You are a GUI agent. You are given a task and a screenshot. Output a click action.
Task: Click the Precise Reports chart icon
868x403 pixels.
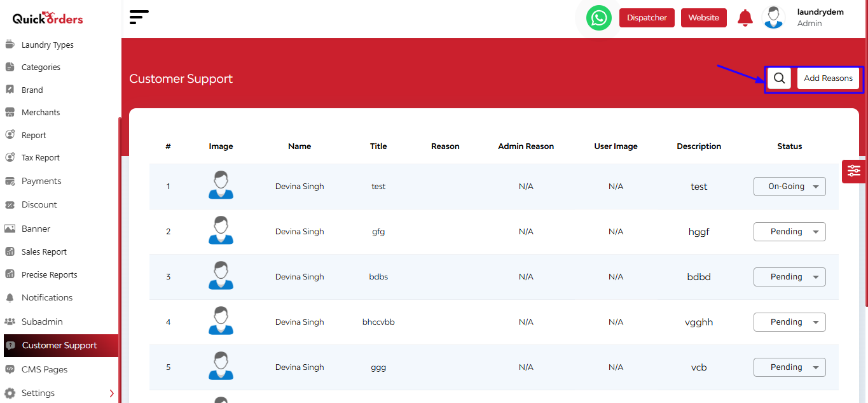(10, 274)
